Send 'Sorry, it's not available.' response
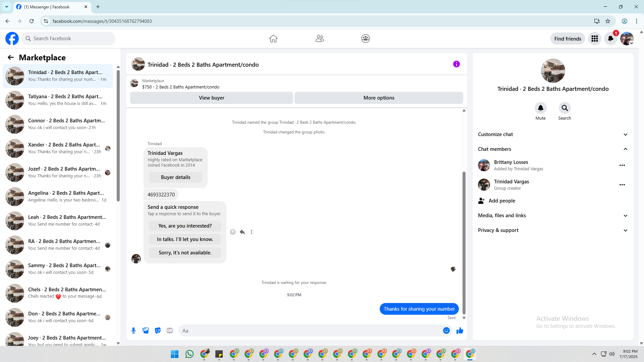 pos(185,253)
